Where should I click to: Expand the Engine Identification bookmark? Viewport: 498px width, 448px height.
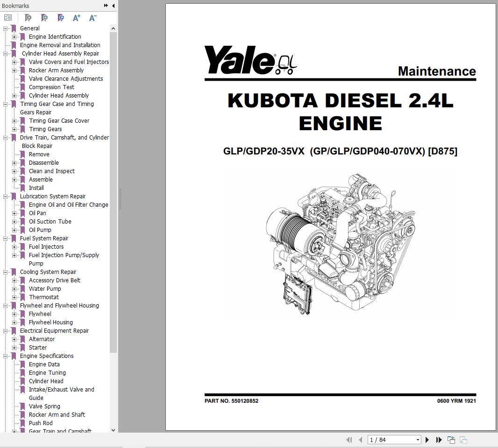tap(14, 37)
